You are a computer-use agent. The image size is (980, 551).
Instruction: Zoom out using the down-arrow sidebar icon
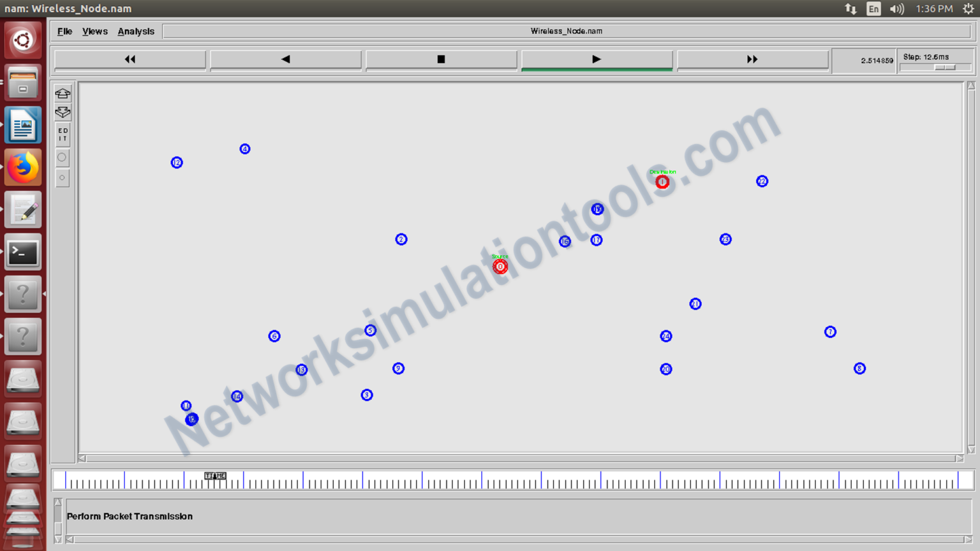pos(63,112)
